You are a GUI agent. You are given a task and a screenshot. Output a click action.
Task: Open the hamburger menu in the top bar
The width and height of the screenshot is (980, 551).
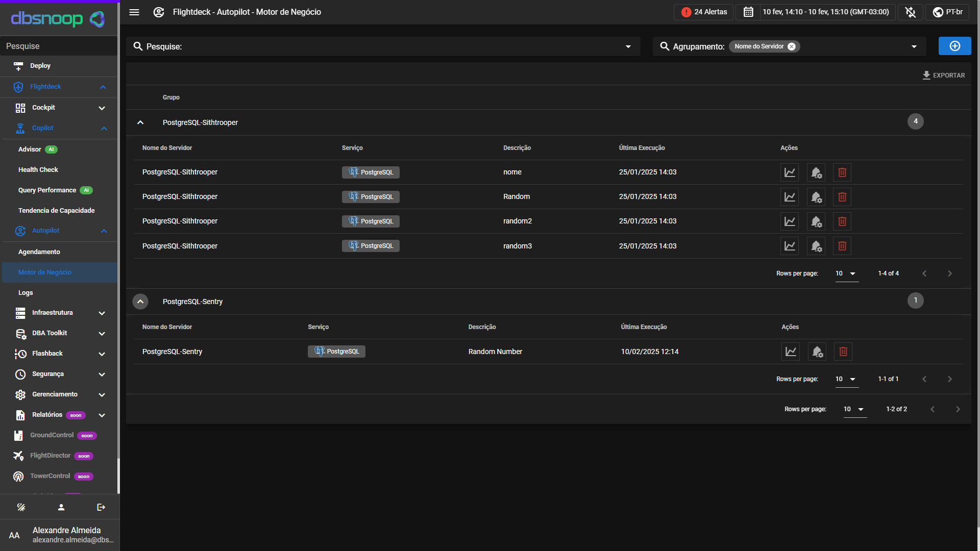(x=134, y=12)
